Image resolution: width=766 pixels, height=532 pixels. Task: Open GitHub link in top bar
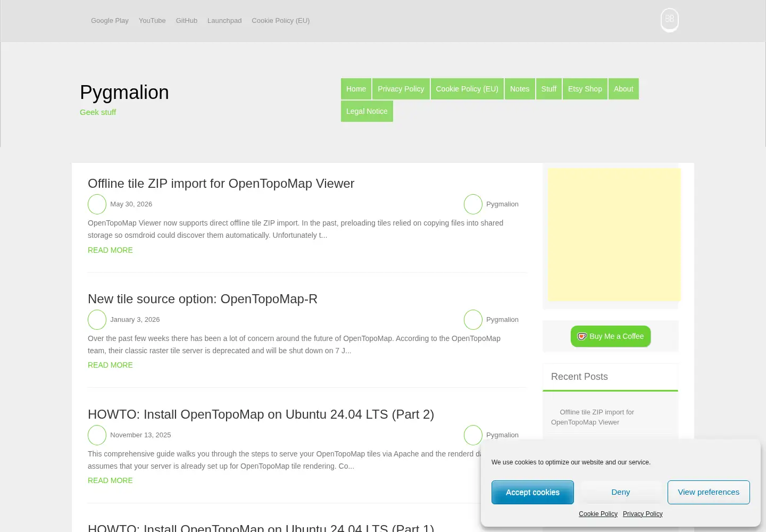coord(187,21)
